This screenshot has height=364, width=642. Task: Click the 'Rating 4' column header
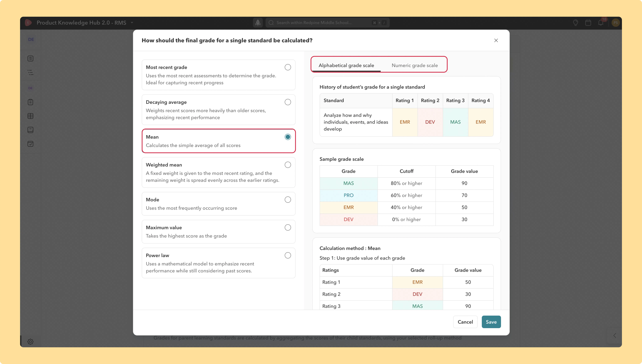pyautogui.click(x=481, y=100)
